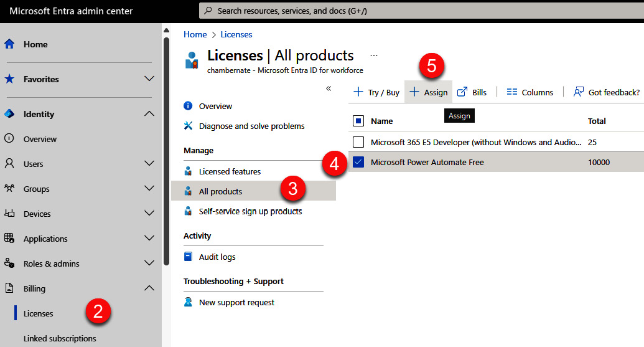Viewport: 644px width, 347px height.
Task: Click New support request link
Action: coord(236,303)
